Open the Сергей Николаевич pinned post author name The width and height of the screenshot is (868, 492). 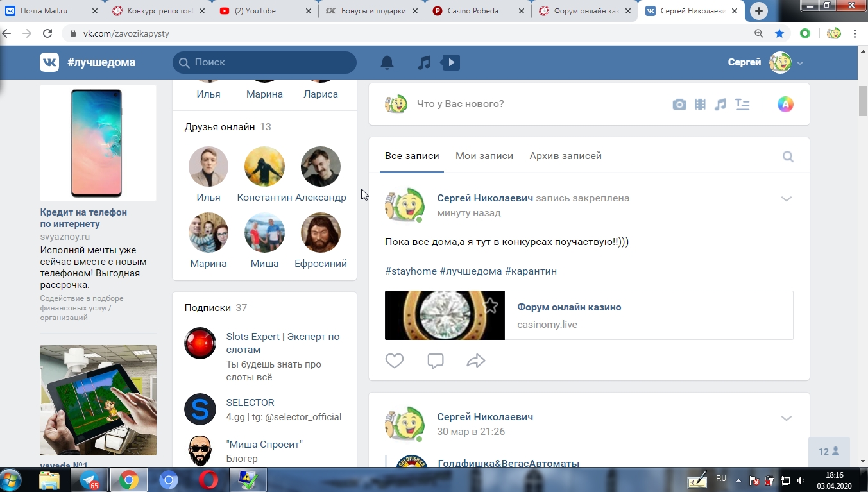point(485,198)
